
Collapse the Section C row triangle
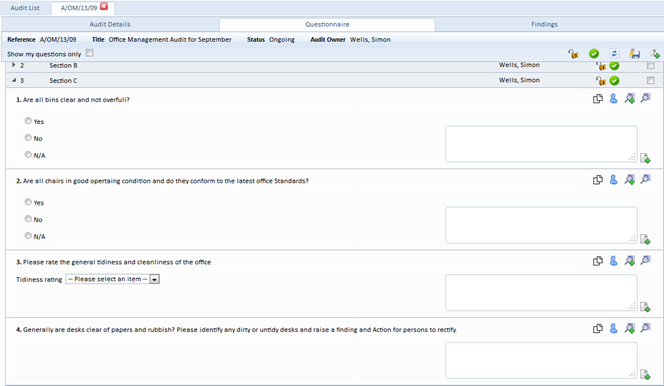point(14,80)
